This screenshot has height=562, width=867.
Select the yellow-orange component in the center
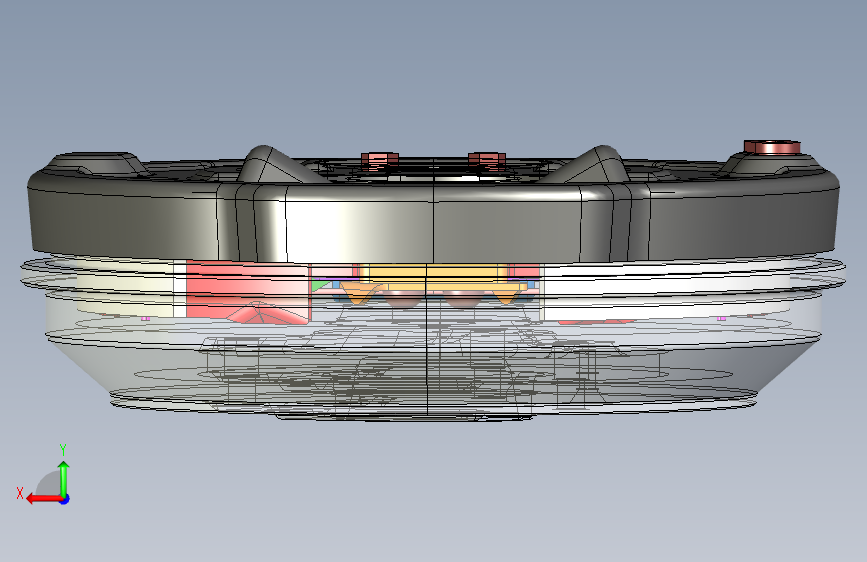pyautogui.click(x=437, y=275)
